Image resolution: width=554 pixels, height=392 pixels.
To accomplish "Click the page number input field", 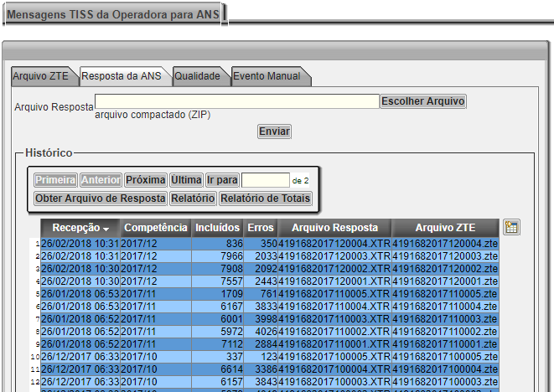I will coord(265,180).
